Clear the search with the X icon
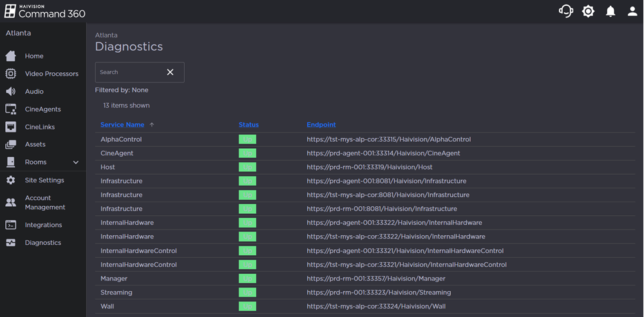The image size is (644, 317). click(x=170, y=72)
